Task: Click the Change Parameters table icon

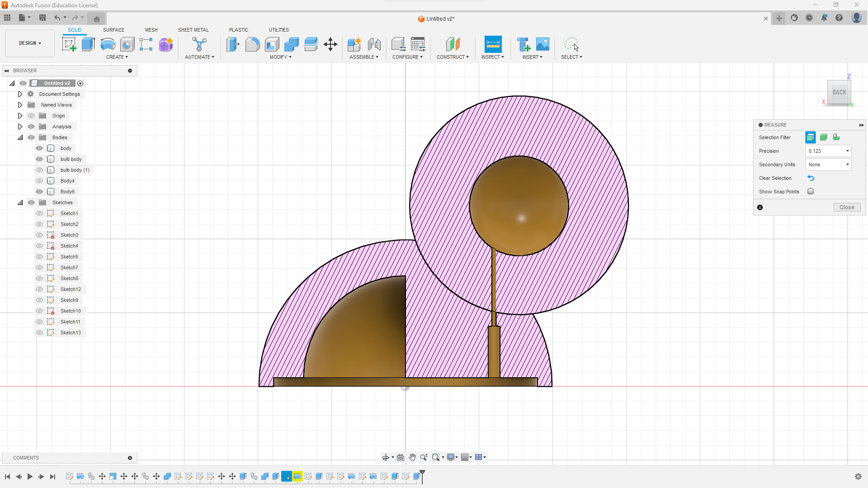Action: point(418,44)
